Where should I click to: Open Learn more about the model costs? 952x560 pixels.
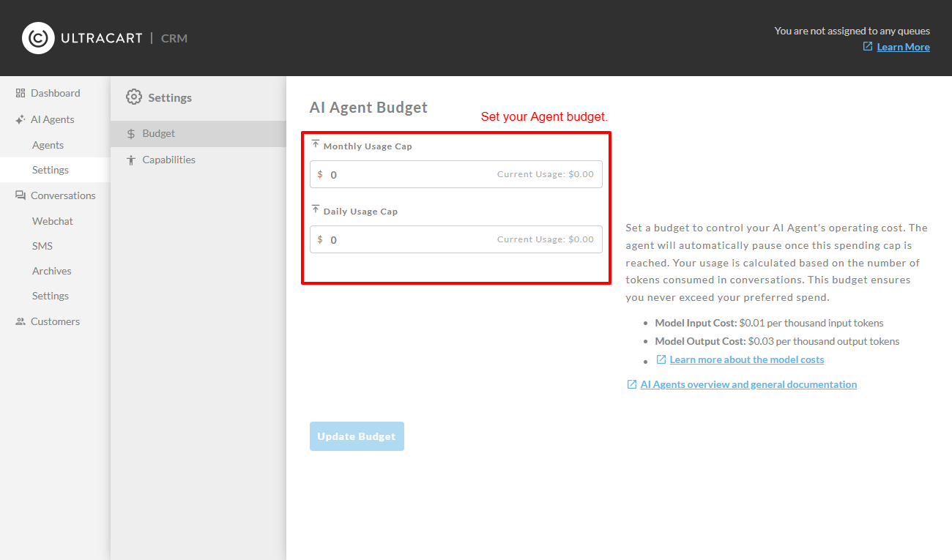pyautogui.click(x=747, y=359)
